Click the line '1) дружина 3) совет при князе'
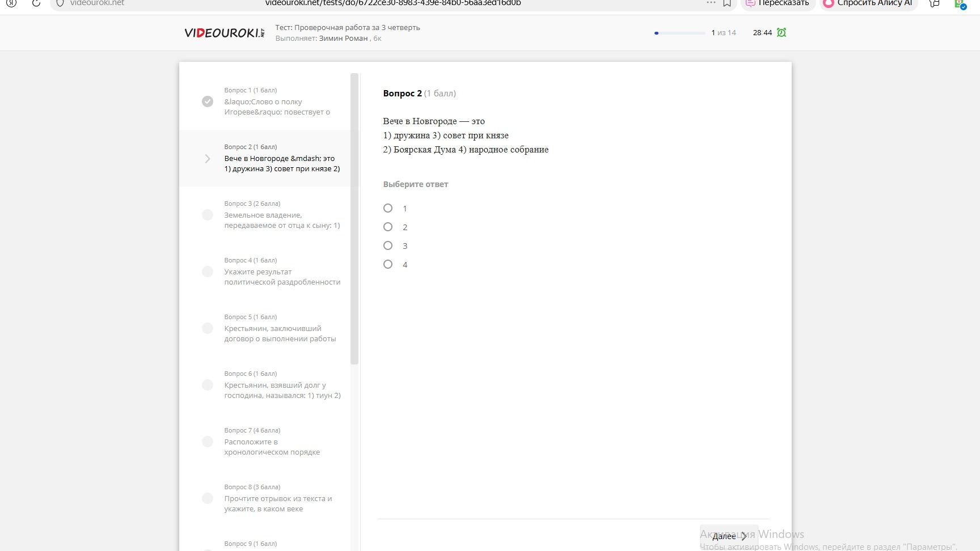This screenshot has height=551, width=980. click(446, 135)
